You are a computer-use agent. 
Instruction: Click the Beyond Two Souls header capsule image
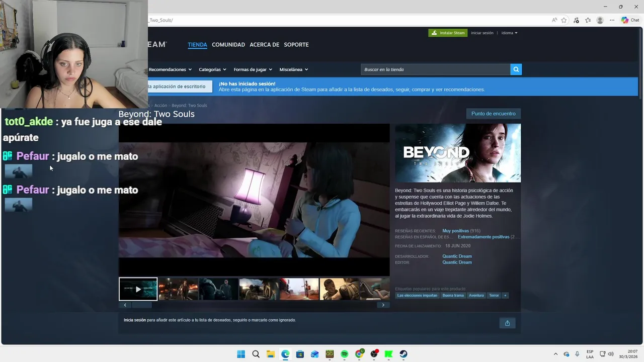pos(458,153)
